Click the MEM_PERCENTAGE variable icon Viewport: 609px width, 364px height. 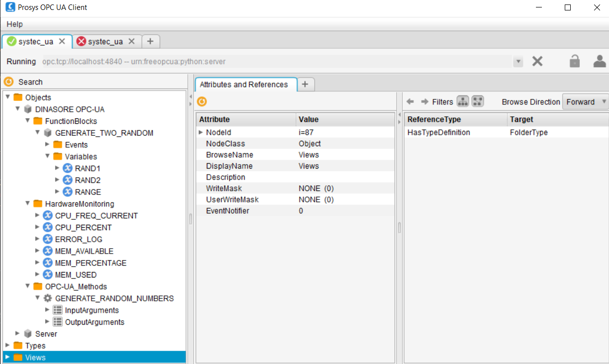click(48, 263)
